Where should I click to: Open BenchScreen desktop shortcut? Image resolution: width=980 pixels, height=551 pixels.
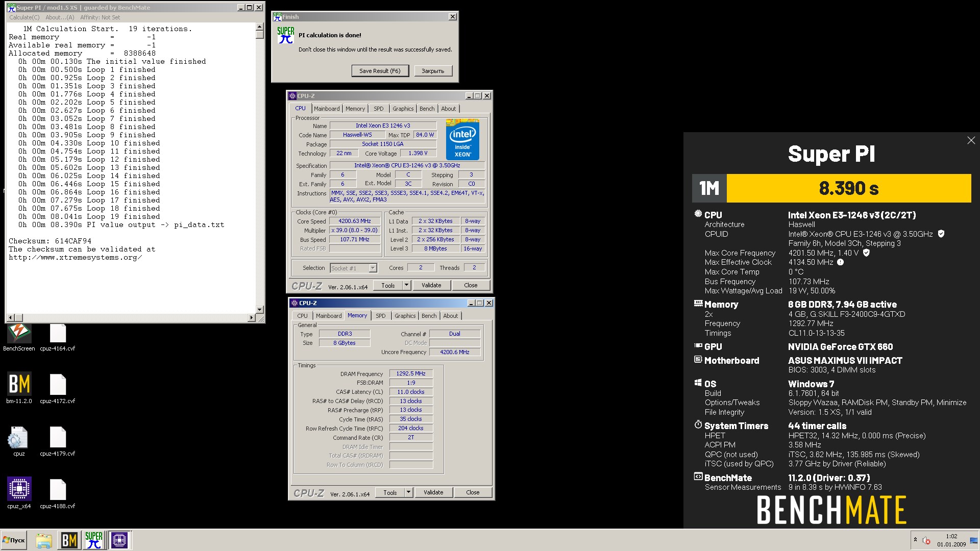[x=19, y=337]
